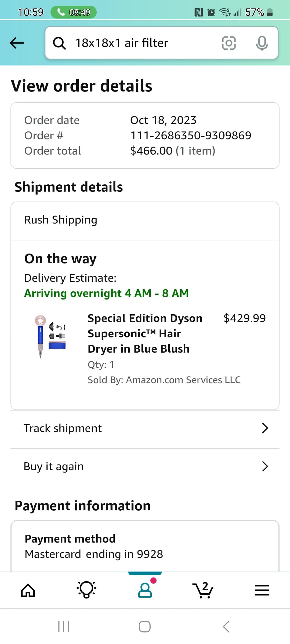This screenshot has width=290, height=644.
Task: Open the shopping cart with 2 items
Action: (203, 590)
